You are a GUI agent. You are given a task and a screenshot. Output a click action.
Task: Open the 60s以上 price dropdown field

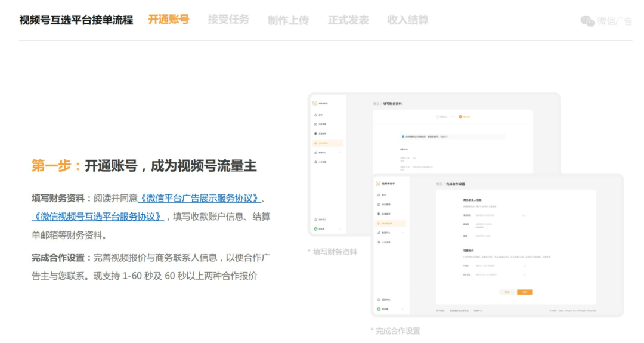coord(500,274)
